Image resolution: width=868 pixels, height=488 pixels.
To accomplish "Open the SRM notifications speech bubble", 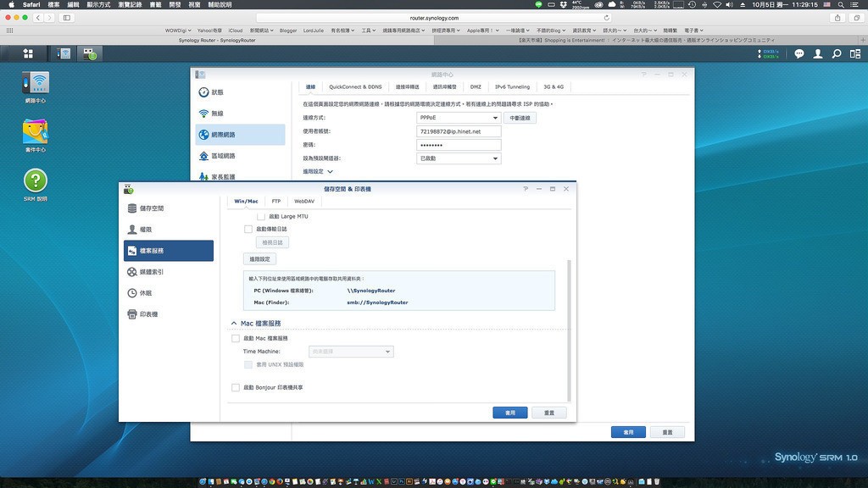I will pyautogui.click(x=798, y=53).
